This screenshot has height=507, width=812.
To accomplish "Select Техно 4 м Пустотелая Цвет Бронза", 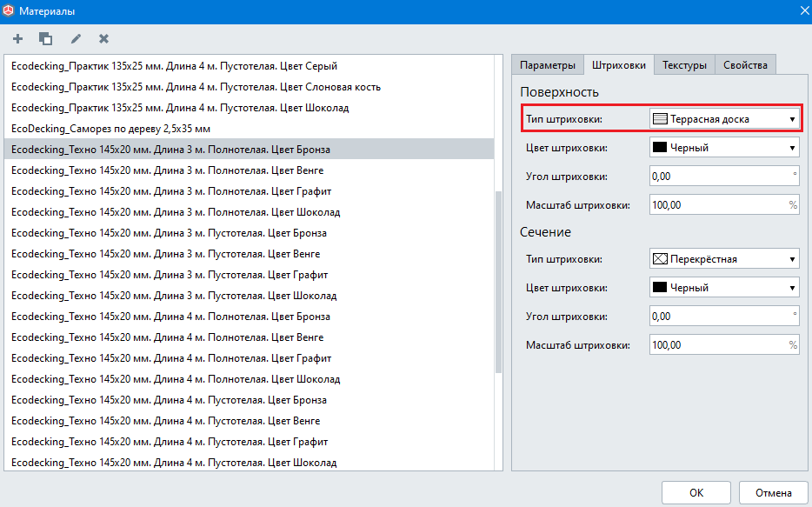I will click(x=250, y=400).
